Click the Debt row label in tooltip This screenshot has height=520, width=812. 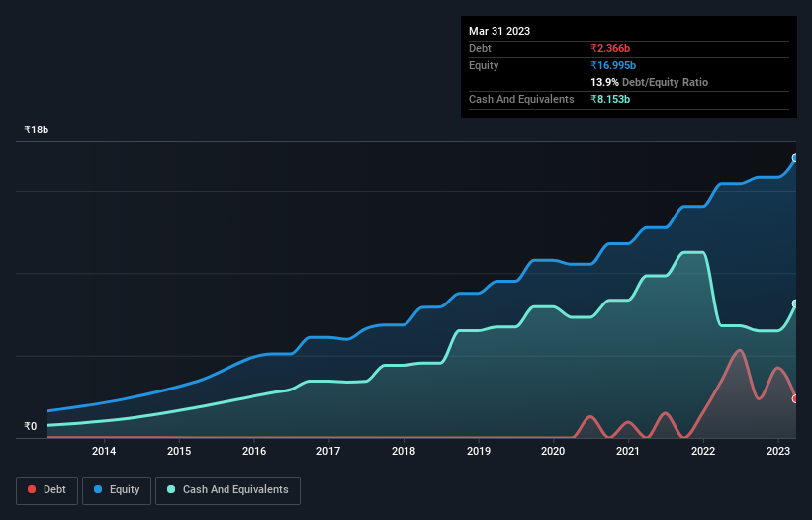pyautogui.click(x=480, y=48)
